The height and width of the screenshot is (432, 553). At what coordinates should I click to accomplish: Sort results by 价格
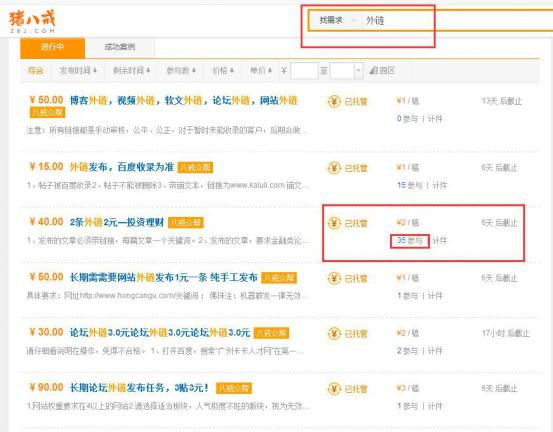click(223, 71)
